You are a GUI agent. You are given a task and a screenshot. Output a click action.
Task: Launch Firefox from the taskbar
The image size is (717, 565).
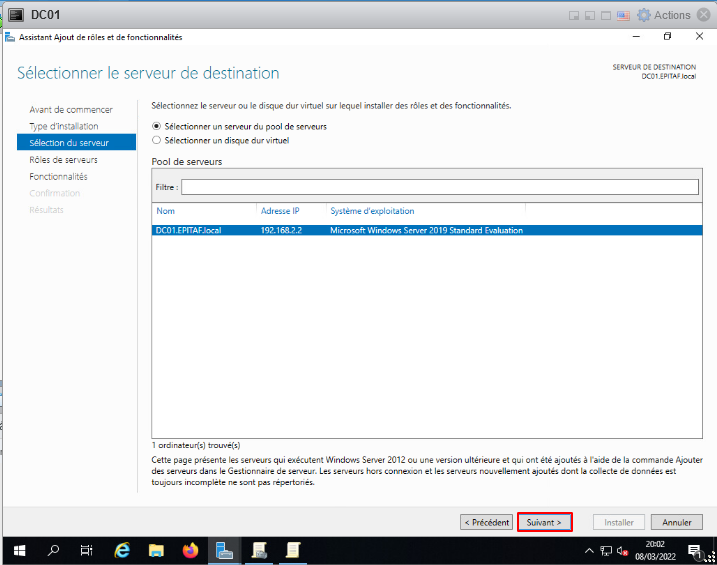(190, 550)
